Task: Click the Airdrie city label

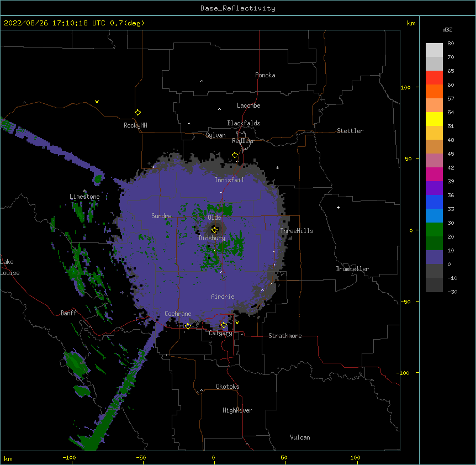Action: click(223, 297)
